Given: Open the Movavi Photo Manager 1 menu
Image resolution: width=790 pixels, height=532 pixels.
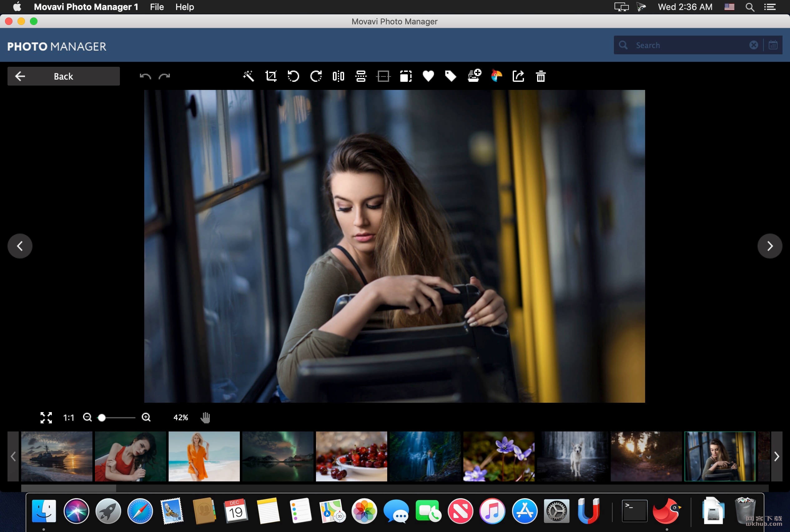Looking at the screenshot, I should (86, 7).
